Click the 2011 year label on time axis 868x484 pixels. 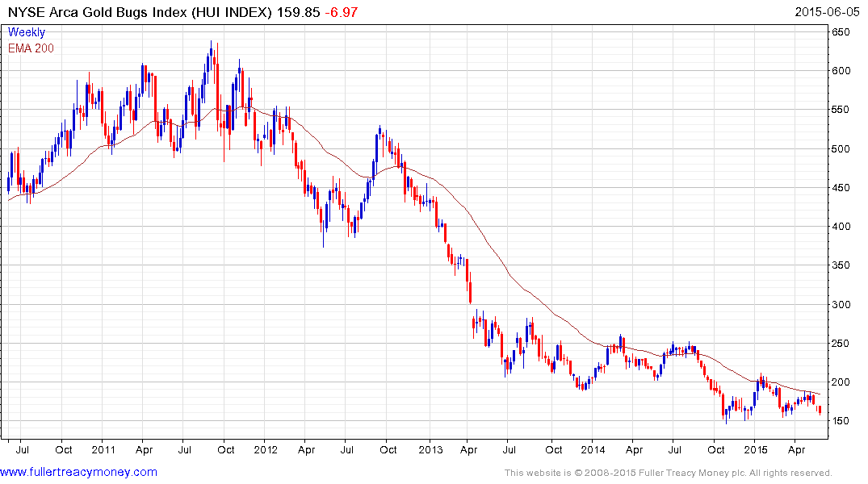point(103,449)
